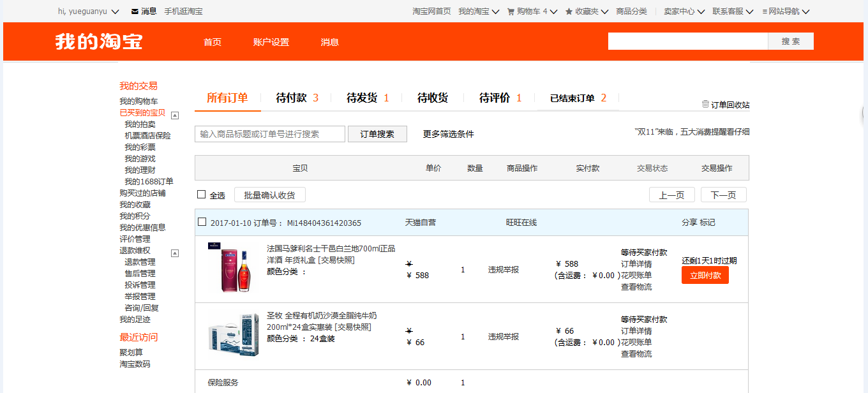Open 淘宝网首页 link in top bar

point(431,11)
